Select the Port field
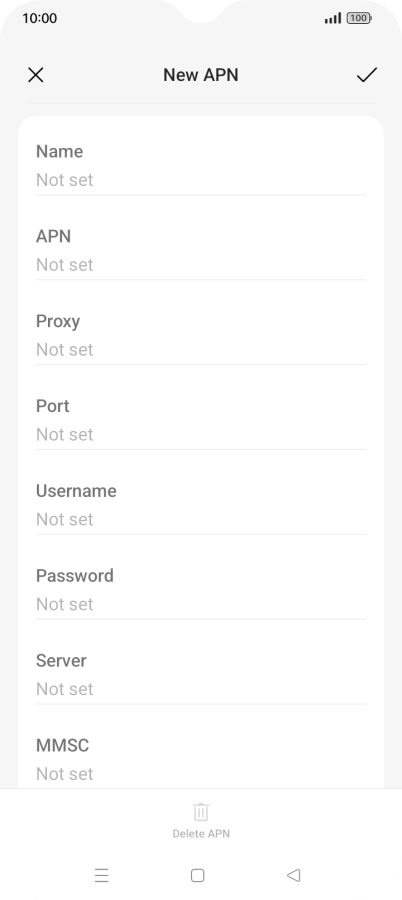The image size is (402, 900). click(201, 420)
